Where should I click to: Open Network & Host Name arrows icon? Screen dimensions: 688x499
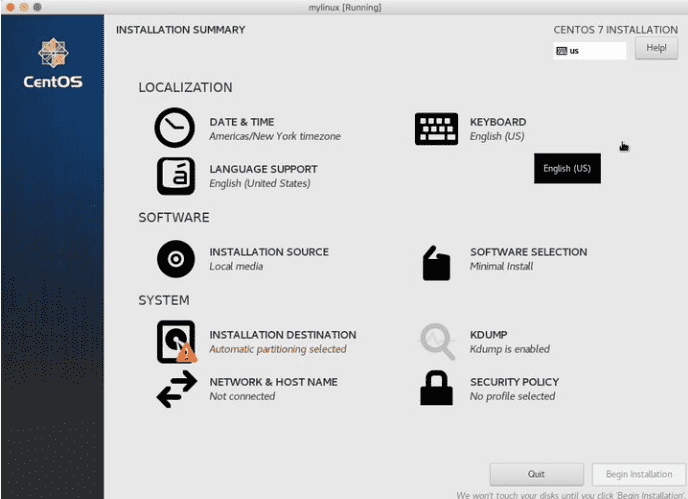(x=176, y=389)
